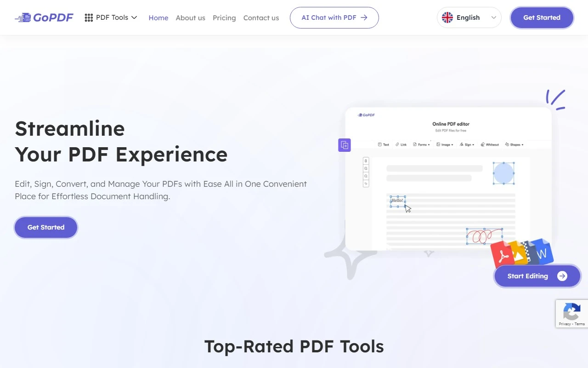The image size is (588, 368).
Task: Click the reCAPTCHA badge icon
Action: (571, 311)
